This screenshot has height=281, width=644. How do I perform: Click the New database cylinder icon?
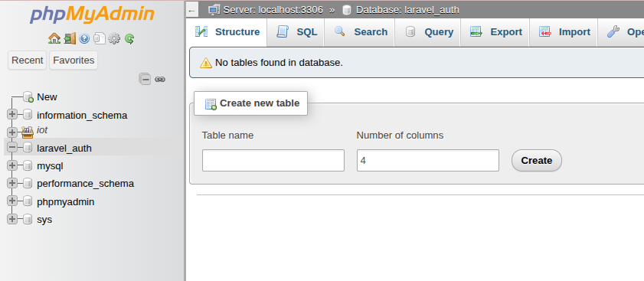pos(28,97)
